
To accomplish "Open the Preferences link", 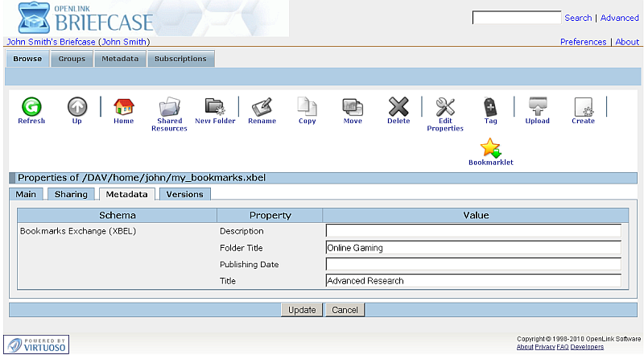I will pyautogui.click(x=583, y=42).
